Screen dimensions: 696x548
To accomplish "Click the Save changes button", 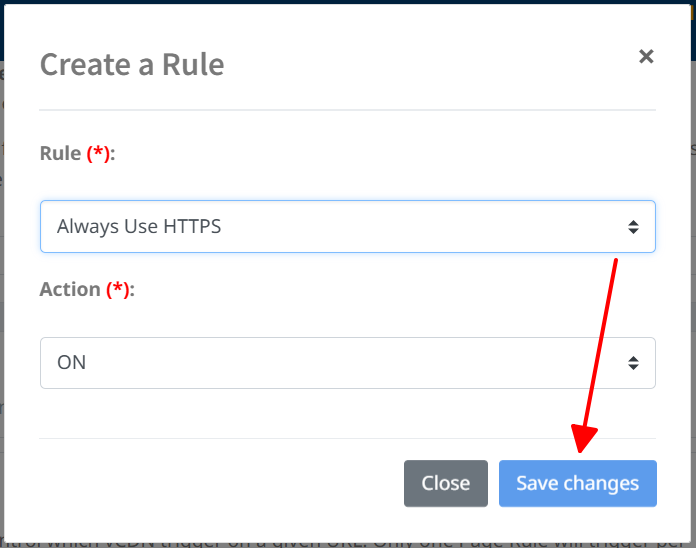I will (577, 484).
